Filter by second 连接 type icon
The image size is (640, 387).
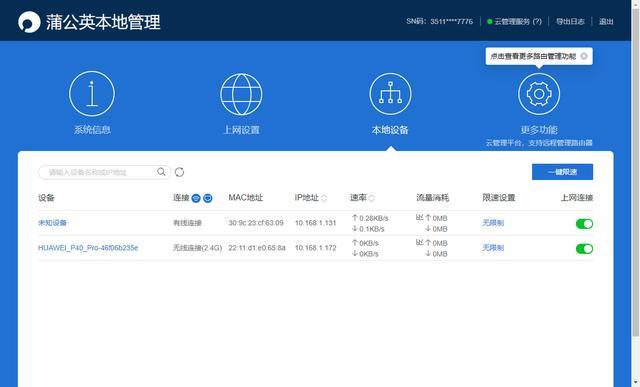pyautogui.click(x=208, y=198)
